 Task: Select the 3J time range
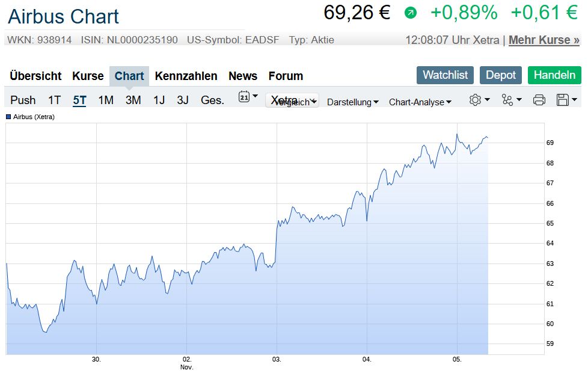183,100
